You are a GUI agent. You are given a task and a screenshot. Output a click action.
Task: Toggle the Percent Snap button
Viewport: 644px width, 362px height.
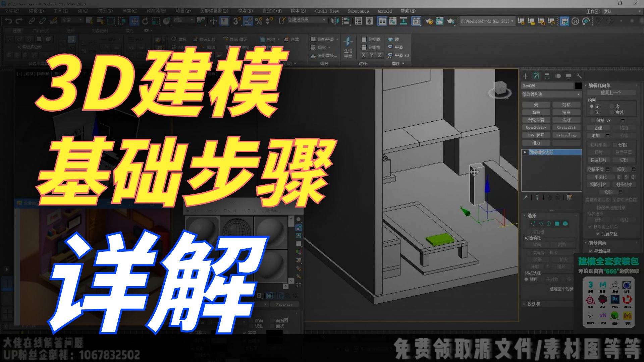259,21
